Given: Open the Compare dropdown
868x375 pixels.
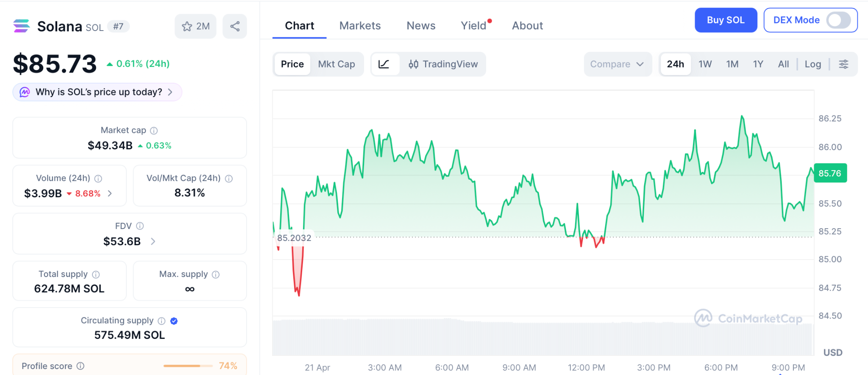Looking at the screenshot, I should 617,64.
